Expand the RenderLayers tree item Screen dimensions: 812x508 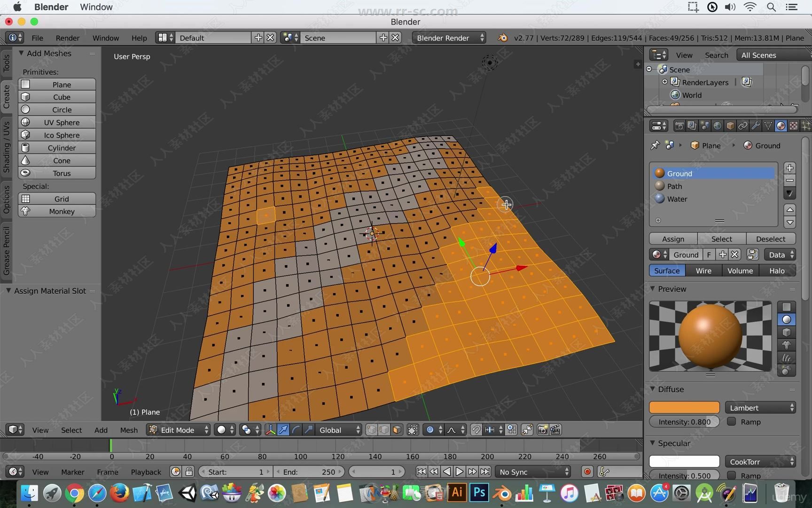[x=664, y=82]
